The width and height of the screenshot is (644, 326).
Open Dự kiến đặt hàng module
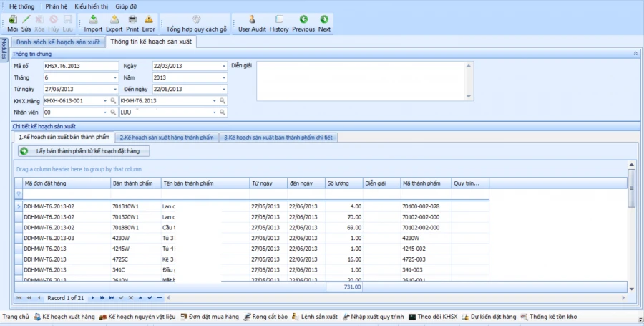click(x=489, y=317)
